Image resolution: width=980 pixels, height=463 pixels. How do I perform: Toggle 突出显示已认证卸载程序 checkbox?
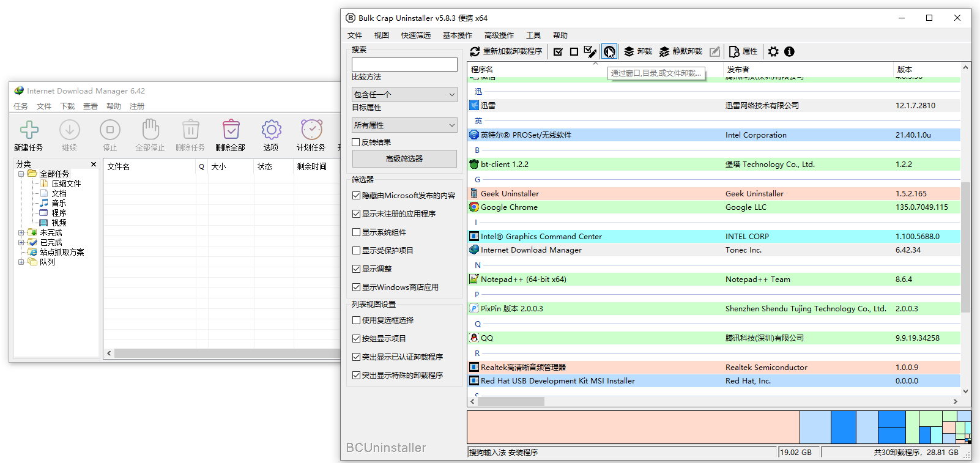tap(356, 357)
